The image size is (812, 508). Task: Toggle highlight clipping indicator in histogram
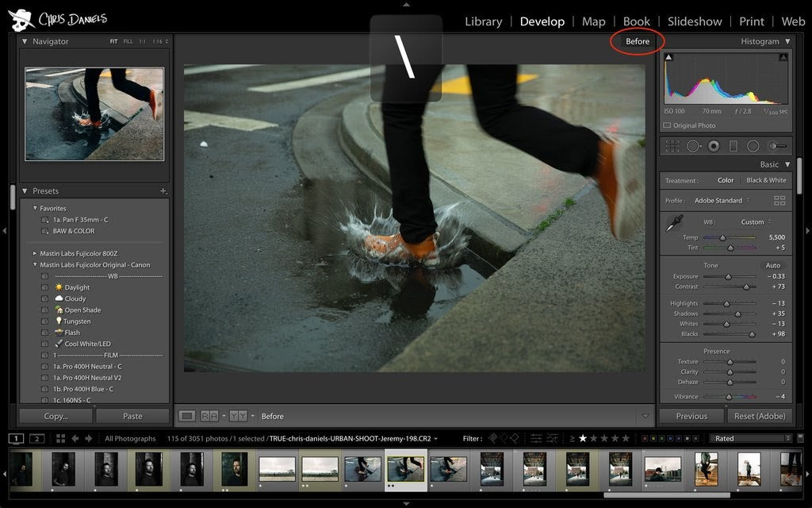783,57
